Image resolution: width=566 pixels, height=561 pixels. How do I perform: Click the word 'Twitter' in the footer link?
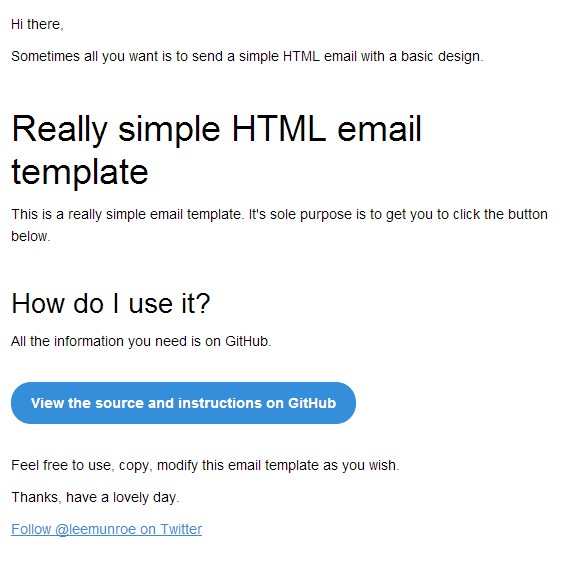[181, 529]
